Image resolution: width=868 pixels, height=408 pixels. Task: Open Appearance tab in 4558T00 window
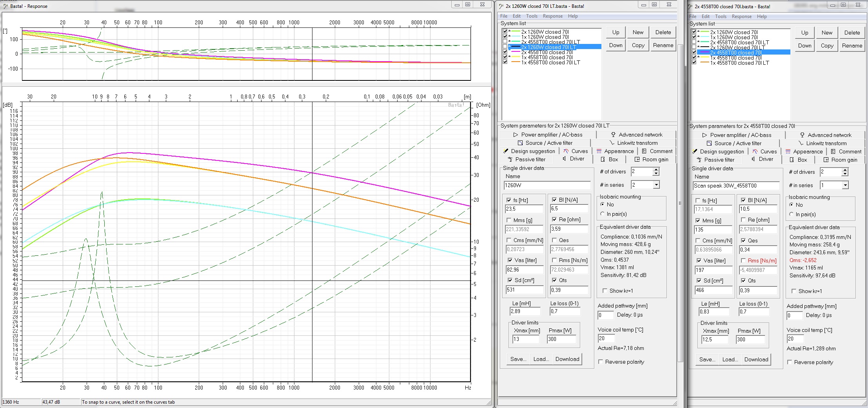tap(804, 151)
